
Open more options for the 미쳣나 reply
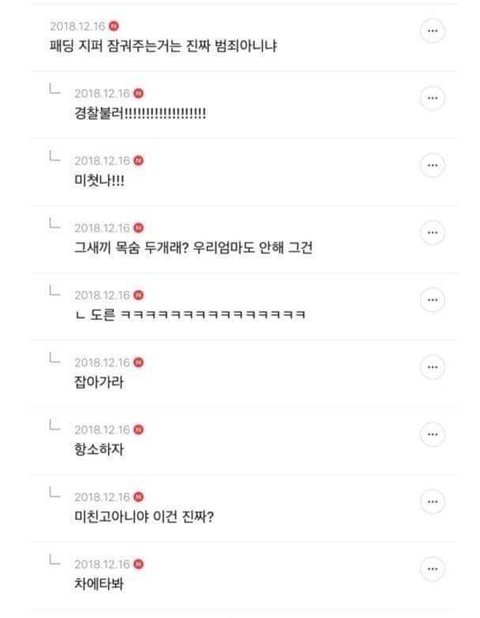[x=432, y=165]
